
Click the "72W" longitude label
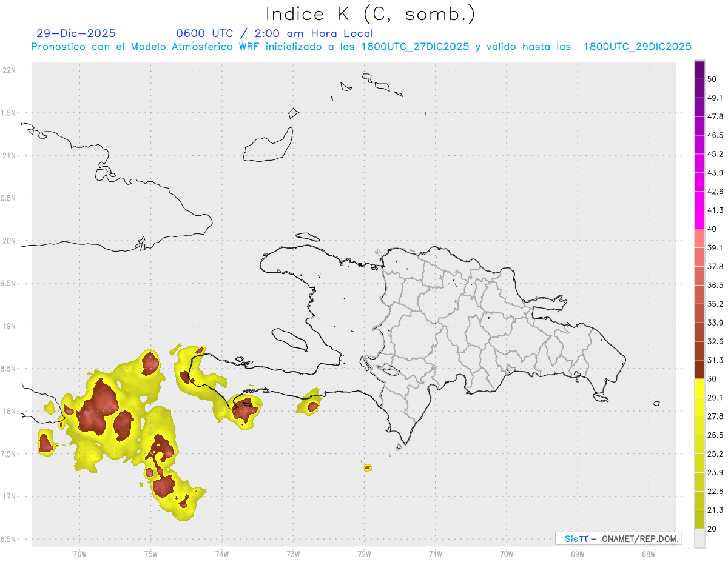364,554
